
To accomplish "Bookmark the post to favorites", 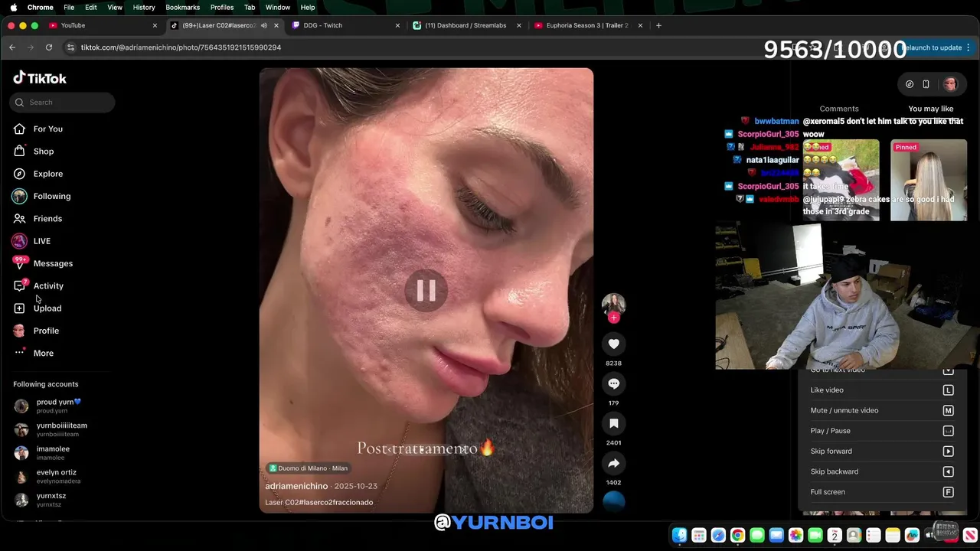I will pyautogui.click(x=613, y=423).
